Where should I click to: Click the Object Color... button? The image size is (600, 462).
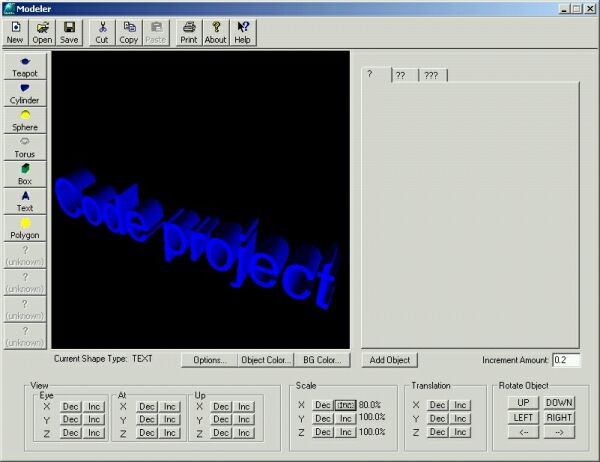[266, 360]
